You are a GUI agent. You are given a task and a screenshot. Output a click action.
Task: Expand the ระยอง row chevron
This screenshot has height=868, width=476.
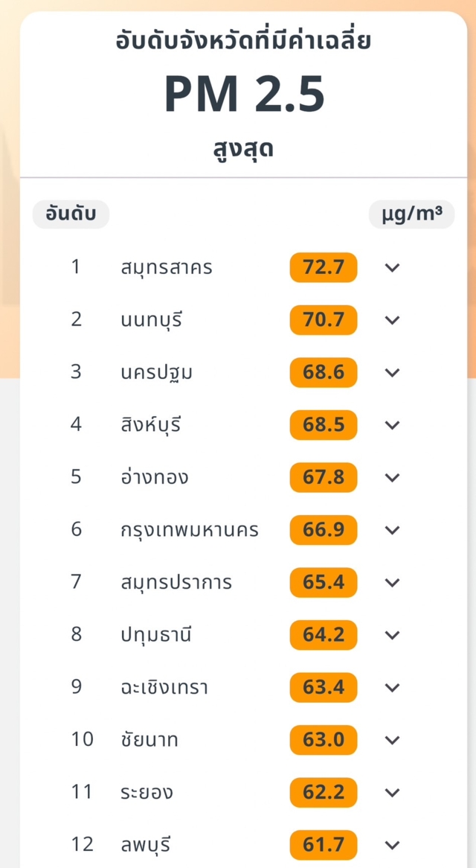[x=393, y=793]
